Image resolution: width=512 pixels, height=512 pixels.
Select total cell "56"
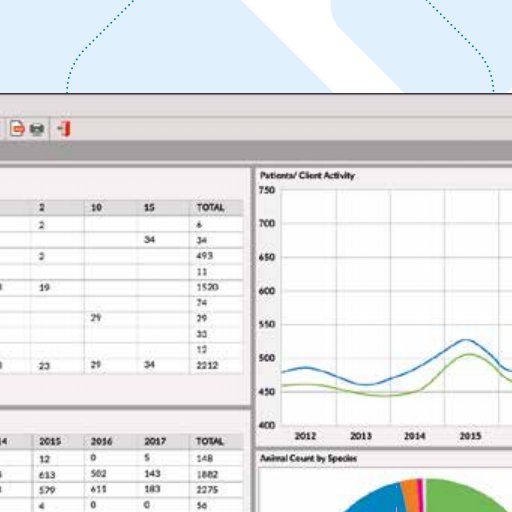coord(202,506)
